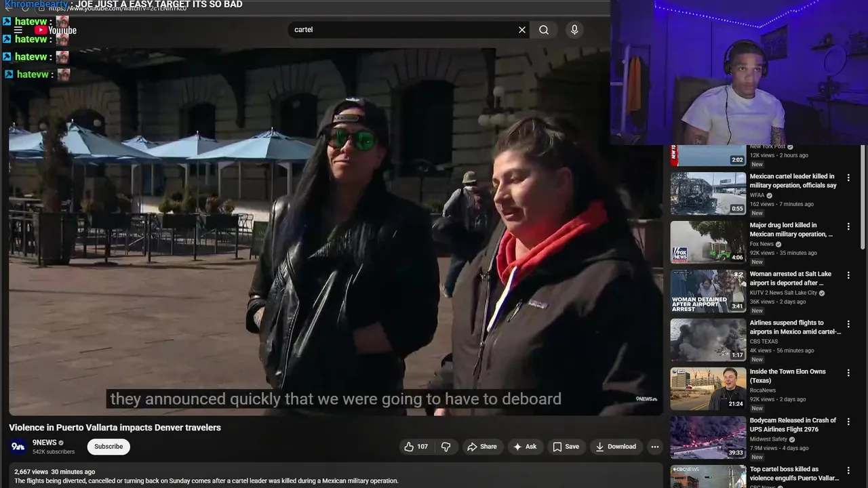Dislike the video with thumbs down
This screenshot has width=868, height=488.
pos(446,447)
